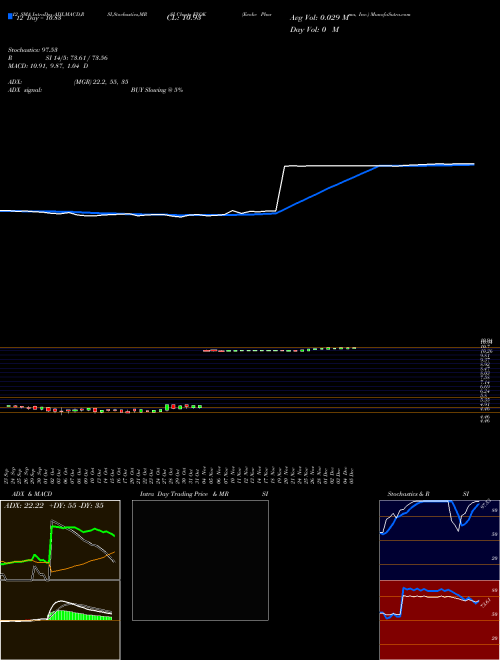Open the red RSI chart panel

coord(439,620)
